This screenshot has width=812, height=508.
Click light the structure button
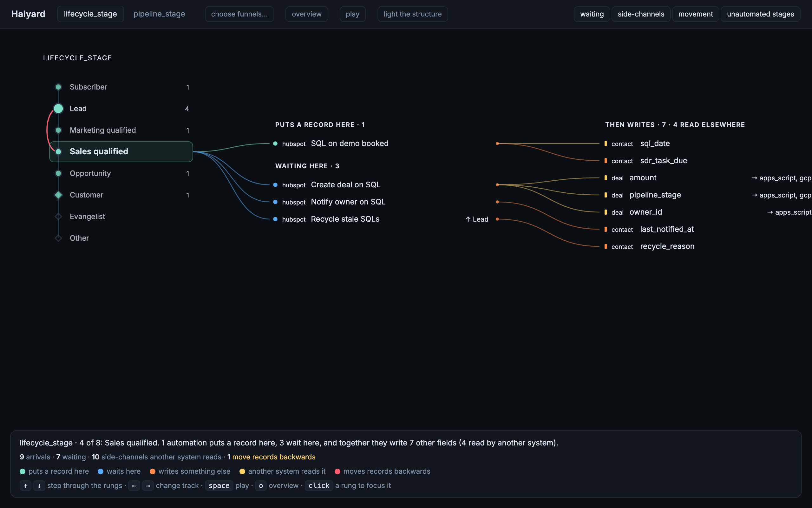412,14
